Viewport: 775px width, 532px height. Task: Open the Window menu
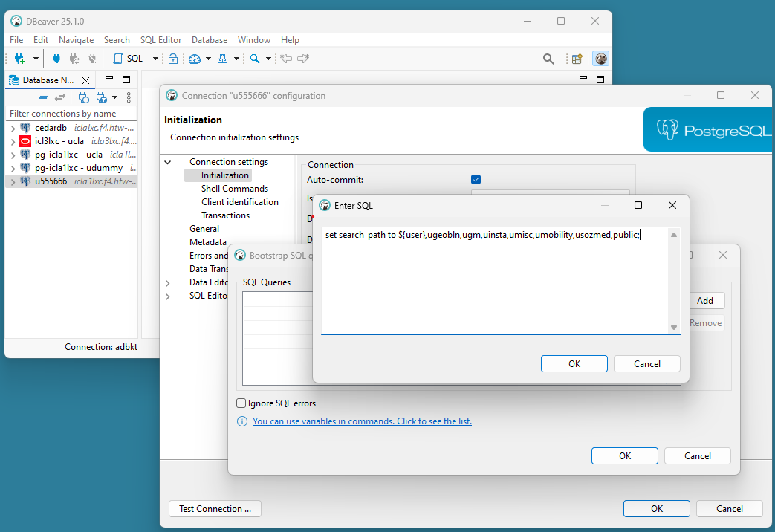254,40
